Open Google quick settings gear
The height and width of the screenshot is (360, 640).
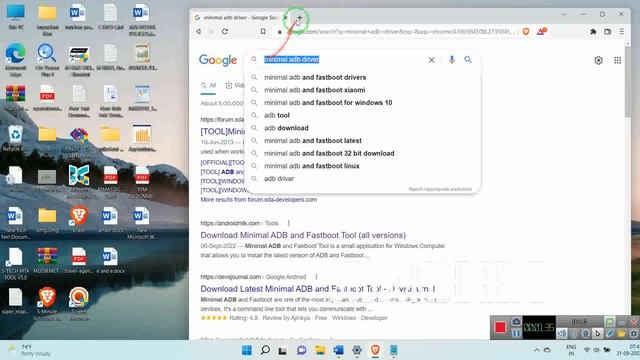click(x=598, y=60)
